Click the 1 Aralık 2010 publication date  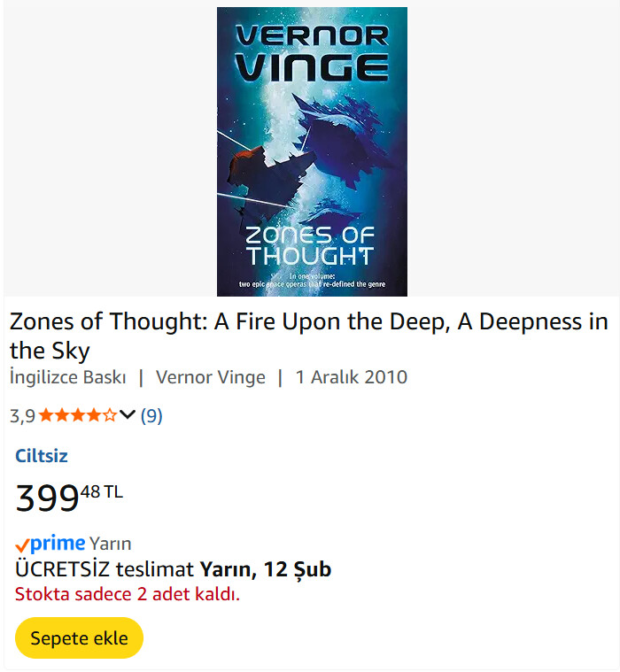[352, 377]
